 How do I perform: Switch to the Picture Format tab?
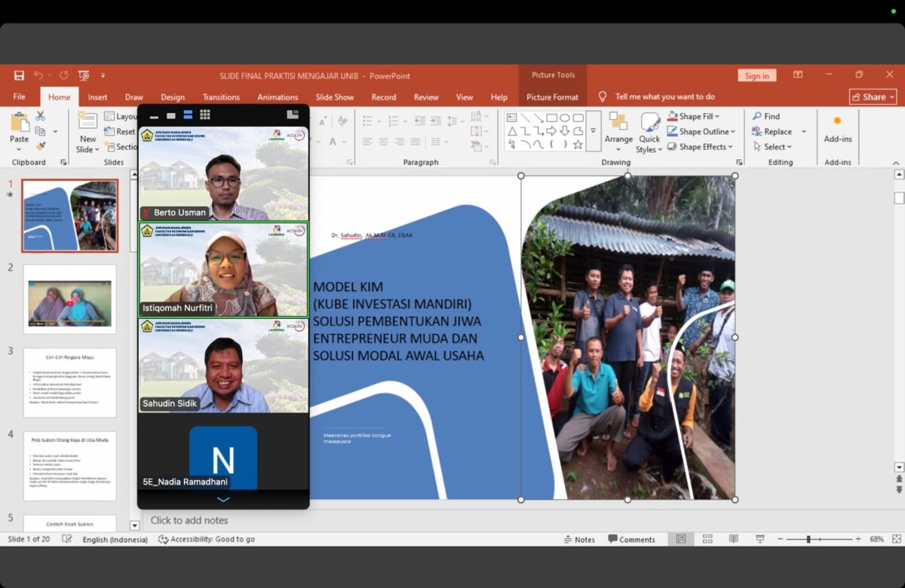coord(552,96)
